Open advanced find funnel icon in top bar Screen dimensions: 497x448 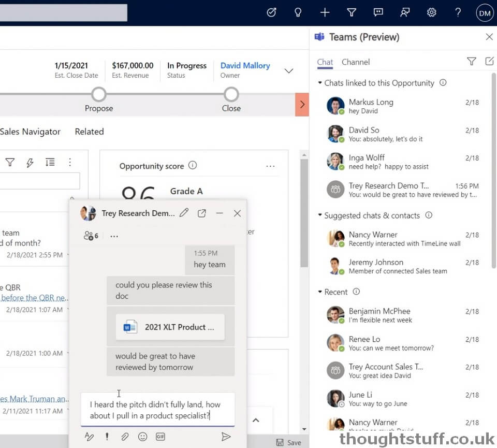coord(351,12)
